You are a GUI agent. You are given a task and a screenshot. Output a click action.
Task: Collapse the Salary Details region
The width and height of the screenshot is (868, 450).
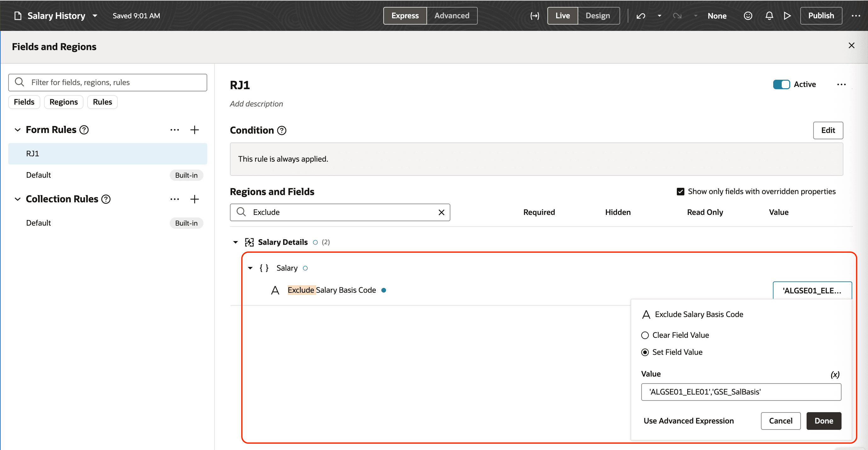235,242
